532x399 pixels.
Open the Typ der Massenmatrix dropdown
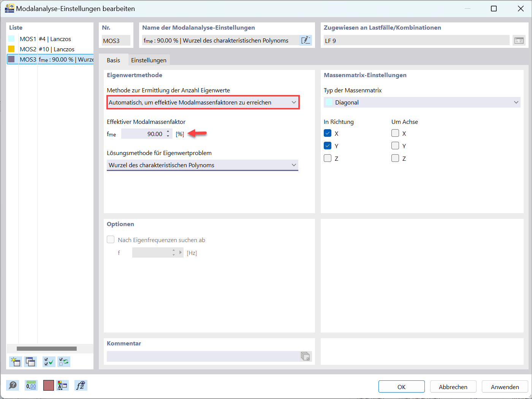[422, 102]
